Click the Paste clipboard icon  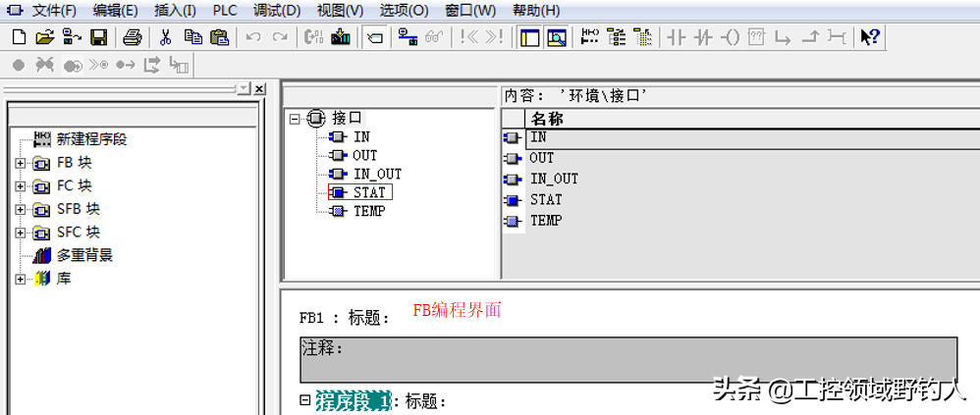point(219,37)
